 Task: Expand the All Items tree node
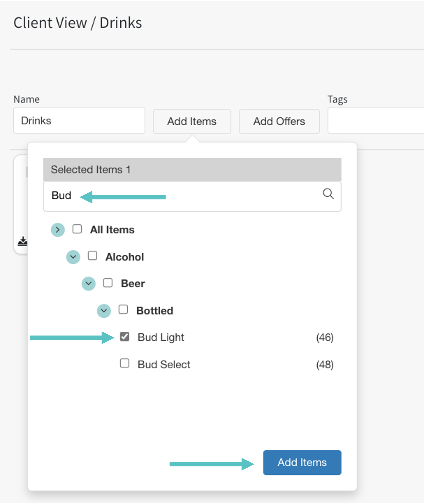[58, 230]
